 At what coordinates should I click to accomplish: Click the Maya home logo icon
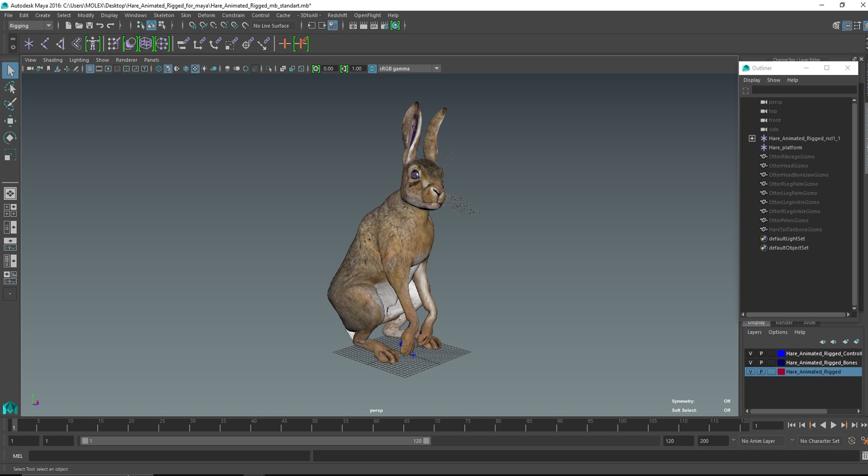(x=10, y=408)
